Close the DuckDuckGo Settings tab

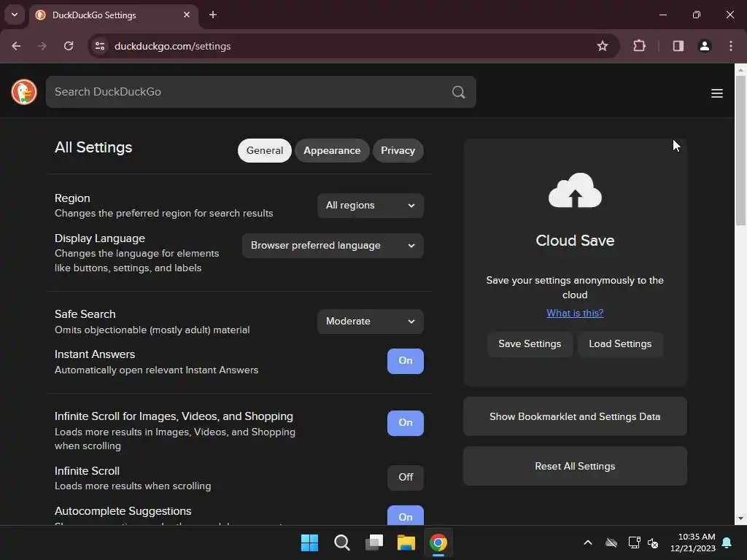[x=187, y=15]
